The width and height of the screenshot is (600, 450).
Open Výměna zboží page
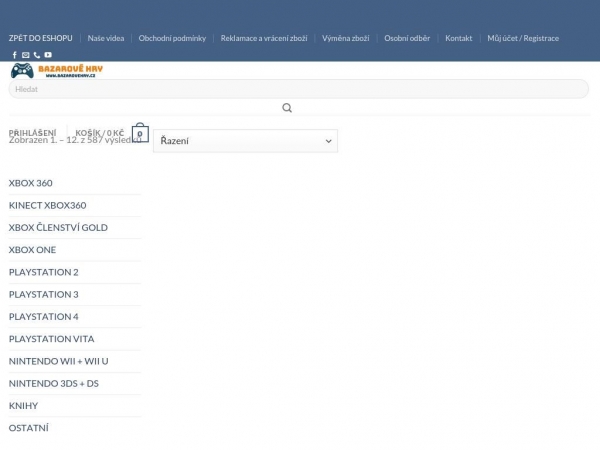pyautogui.click(x=346, y=38)
